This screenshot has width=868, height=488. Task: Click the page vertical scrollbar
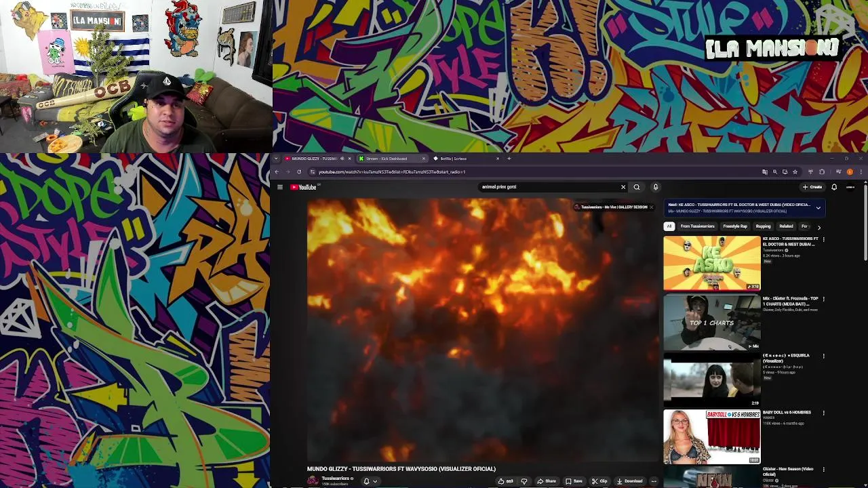click(x=865, y=224)
